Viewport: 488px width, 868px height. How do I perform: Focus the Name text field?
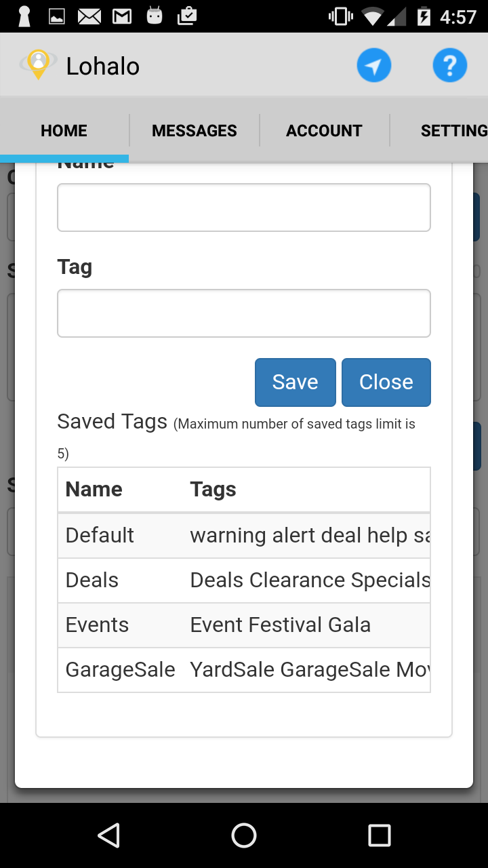point(244,208)
